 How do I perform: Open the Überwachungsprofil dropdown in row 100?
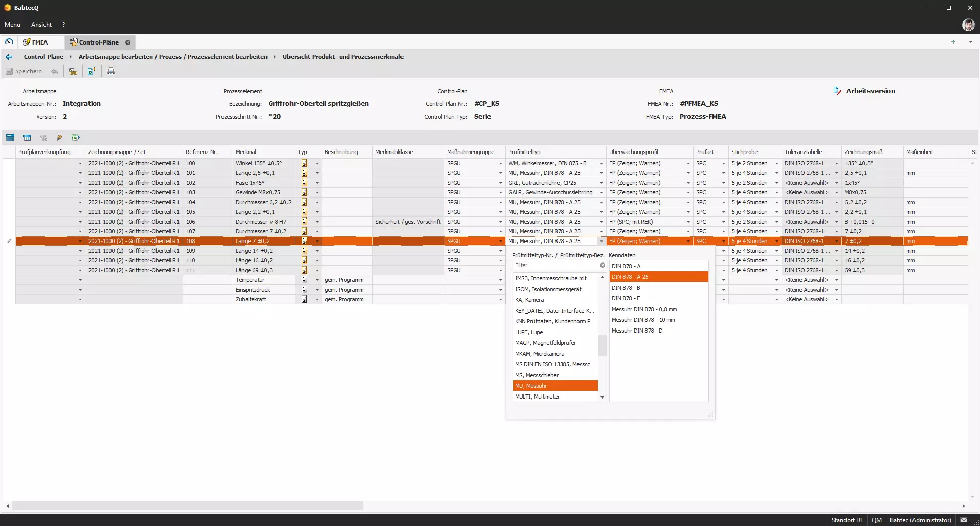coord(688,163)
